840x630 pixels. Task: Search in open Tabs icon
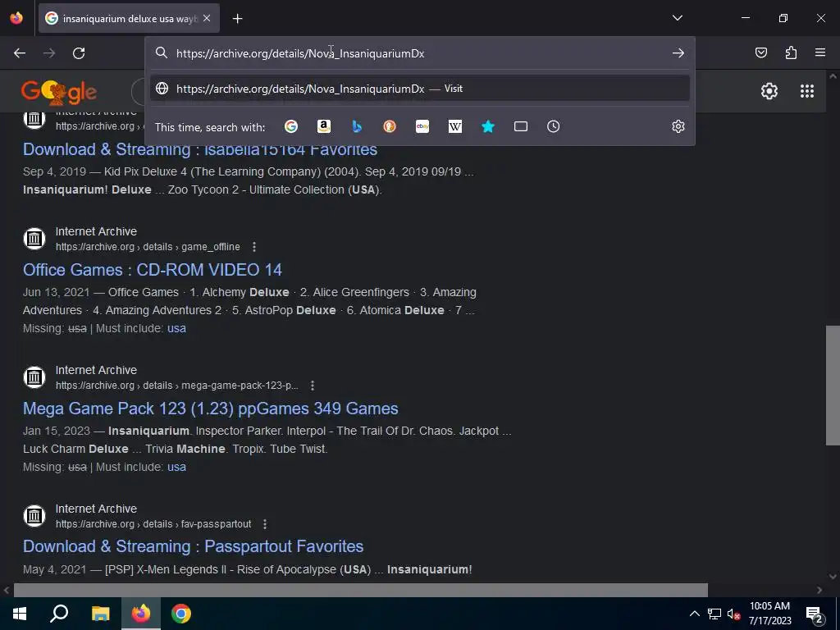coord(521,126)
